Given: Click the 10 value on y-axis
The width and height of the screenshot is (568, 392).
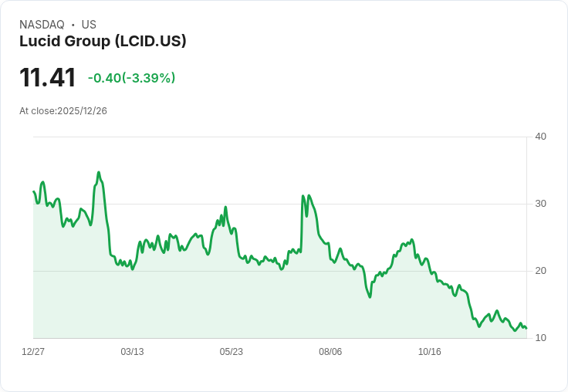Looking at the screenshot, I should coord(540,338).
